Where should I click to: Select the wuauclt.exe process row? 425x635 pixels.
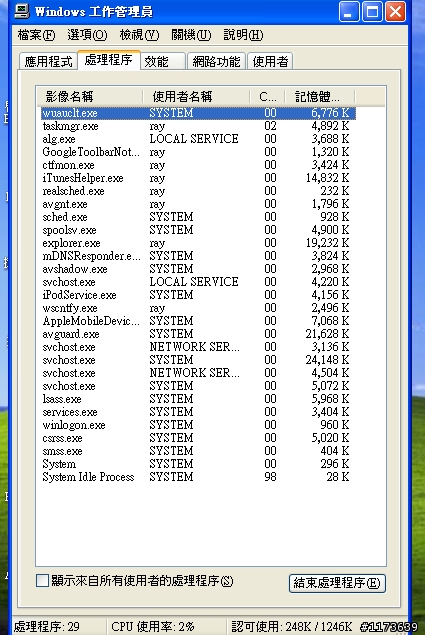[198, 113]
